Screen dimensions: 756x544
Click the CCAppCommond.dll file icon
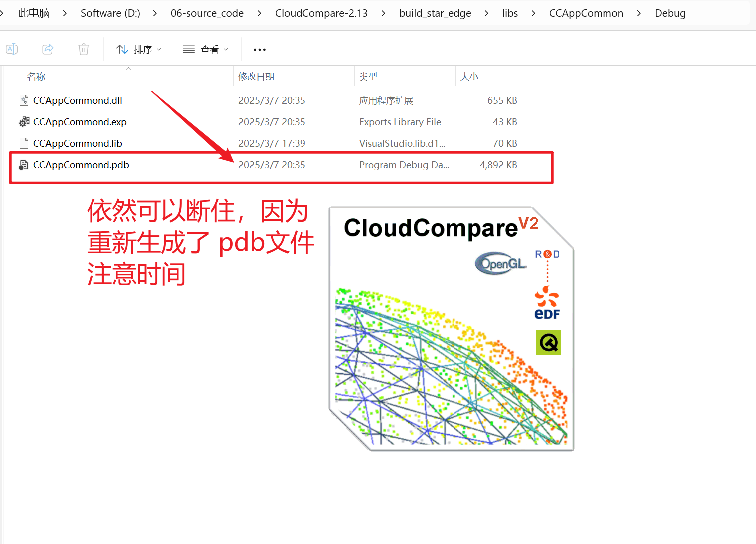(24, 100)
